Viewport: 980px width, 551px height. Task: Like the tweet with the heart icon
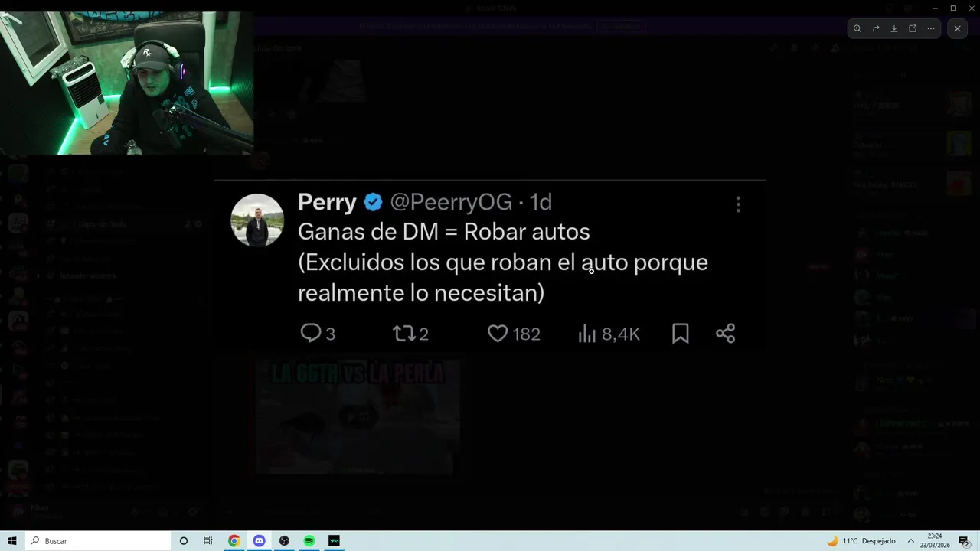click(x=498, y=334)
